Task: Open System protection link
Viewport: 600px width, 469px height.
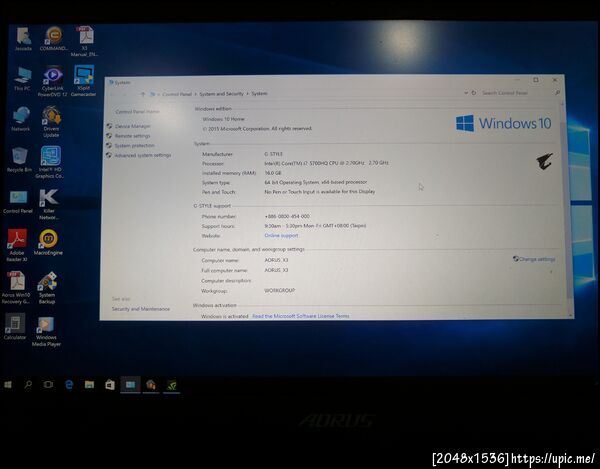Action: (134, 146)
